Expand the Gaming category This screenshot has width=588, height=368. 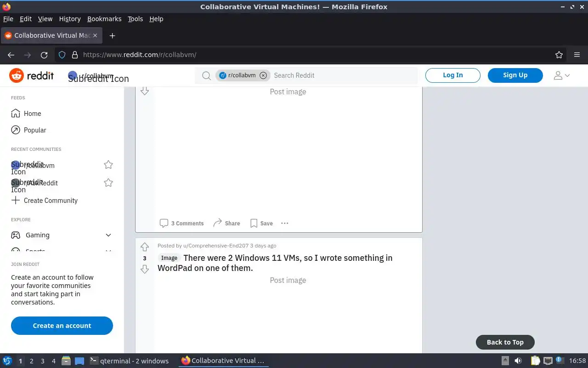tap(62, 235)
